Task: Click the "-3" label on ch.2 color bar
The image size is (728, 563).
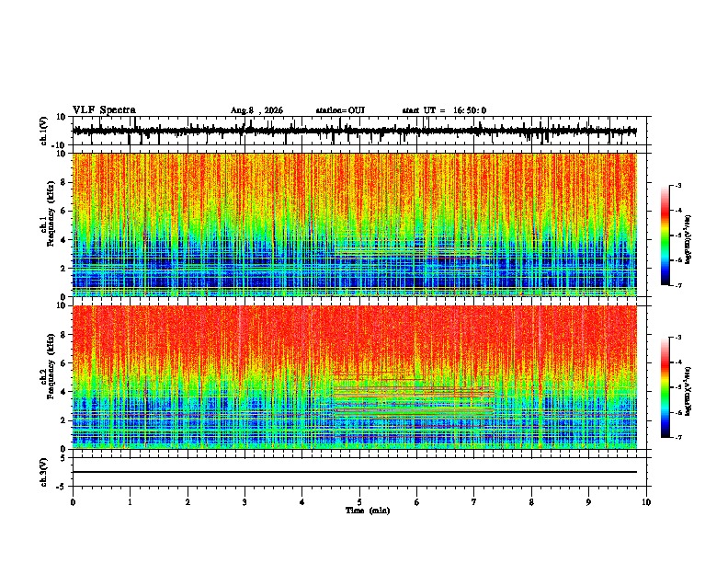Action: pyautogui.click(x=677, y=338)
